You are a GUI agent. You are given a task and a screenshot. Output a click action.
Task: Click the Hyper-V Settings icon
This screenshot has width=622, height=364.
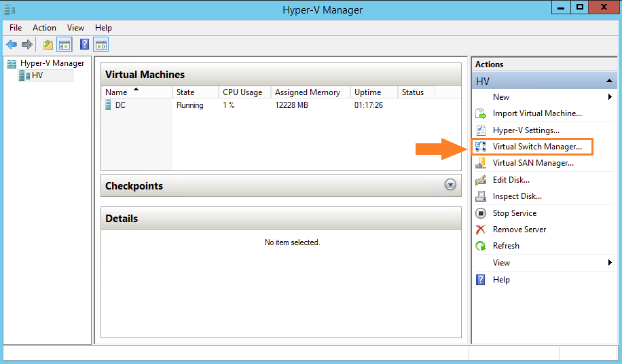[481, 130]
